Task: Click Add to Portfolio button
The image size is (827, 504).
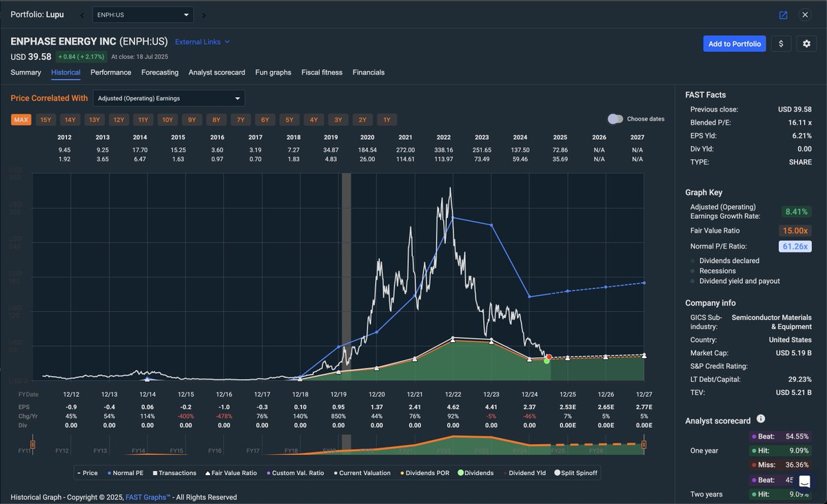Action: (x=735, y=43)
